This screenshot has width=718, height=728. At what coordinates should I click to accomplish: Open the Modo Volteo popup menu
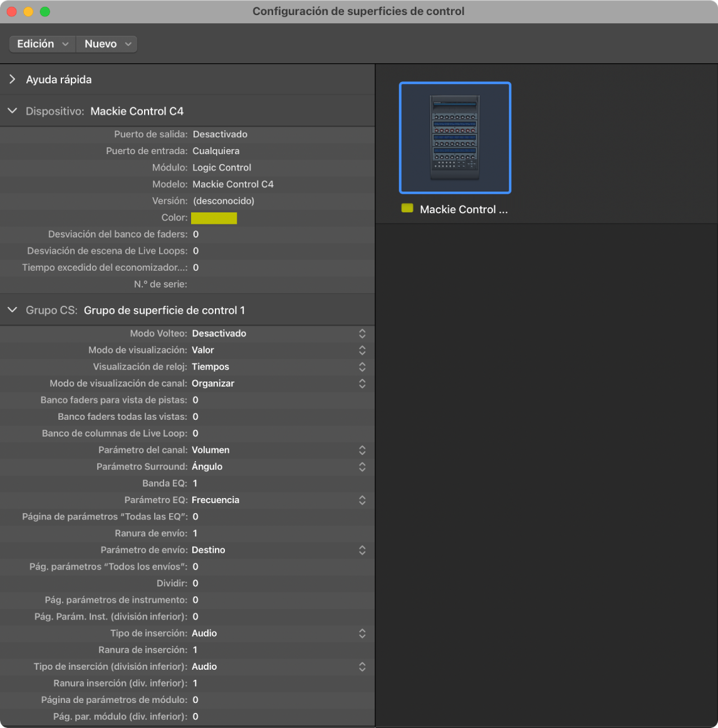tap(362, 333)
